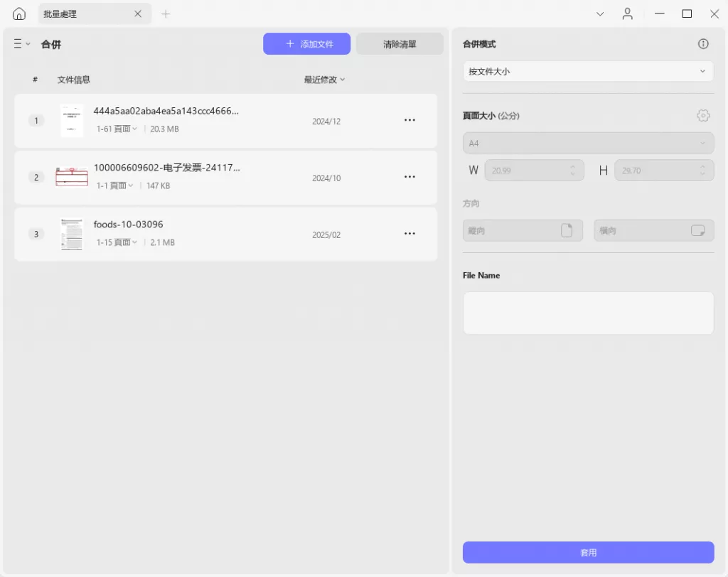Click file name 100006609602-电子发票-24117...
This screenshot has height=577, width=728.
[166, 168]
